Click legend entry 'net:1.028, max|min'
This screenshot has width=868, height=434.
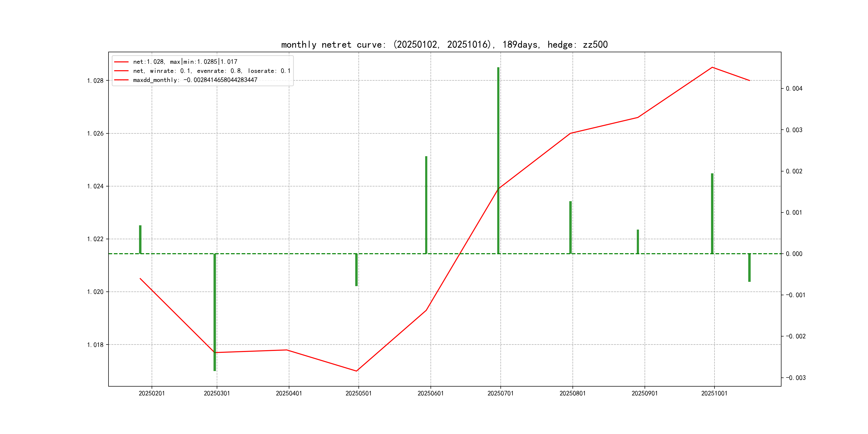tap(185, 62)
